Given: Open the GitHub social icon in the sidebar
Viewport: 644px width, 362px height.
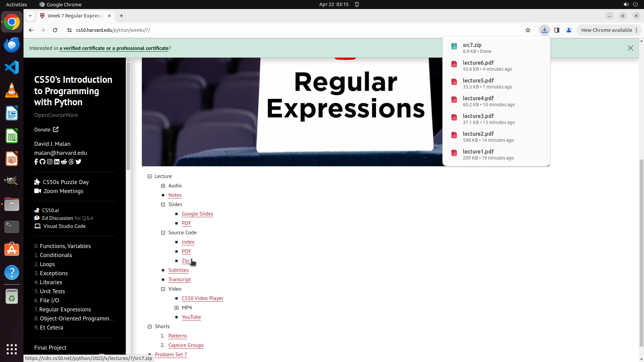Looking at the screenshot, I should click(x=43, y=162).
